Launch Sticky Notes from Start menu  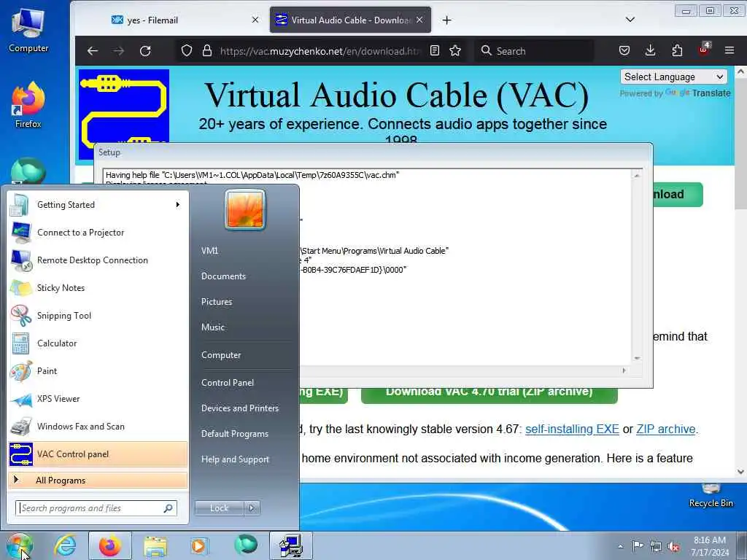98,287
